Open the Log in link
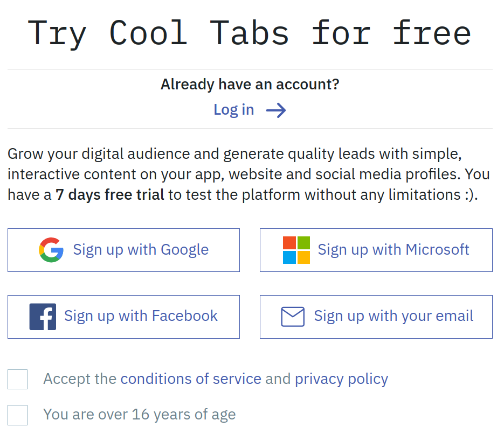 tap(233, 110)
